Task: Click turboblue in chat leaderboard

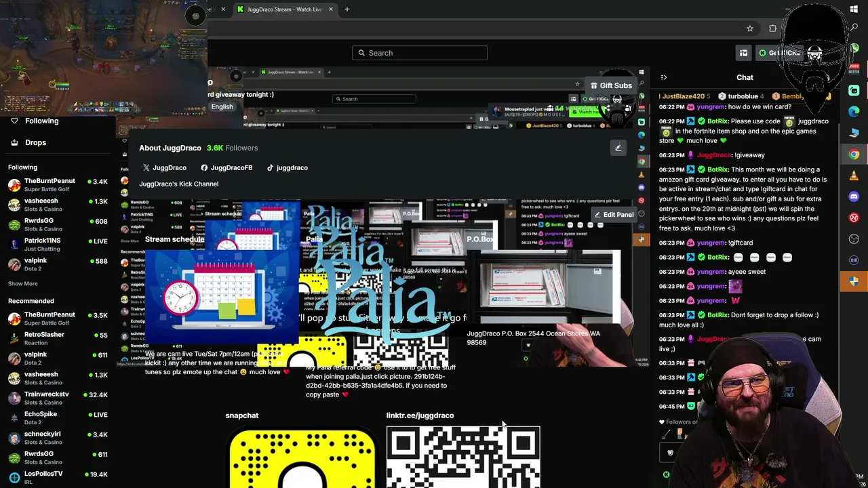Action: [743, 96]
